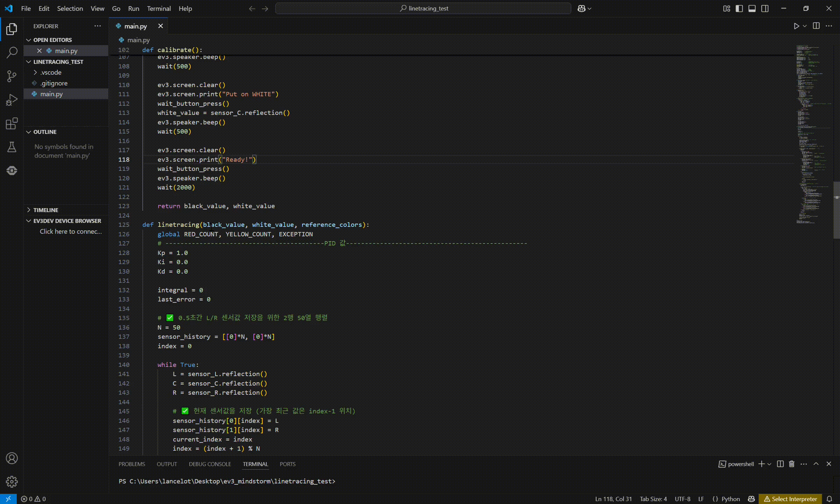
Task: Open Explorer Views and More Actions ellipsis
Action: pos(97,26)
